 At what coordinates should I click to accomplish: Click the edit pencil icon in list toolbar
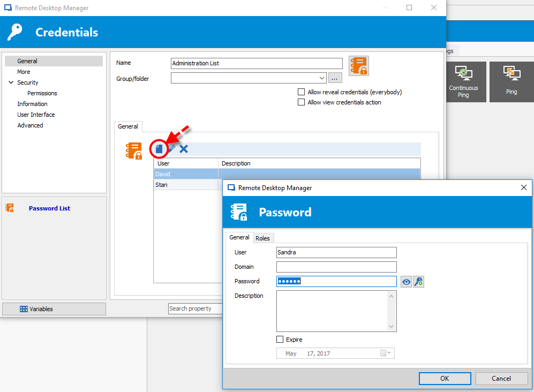[x=172, y=149]
